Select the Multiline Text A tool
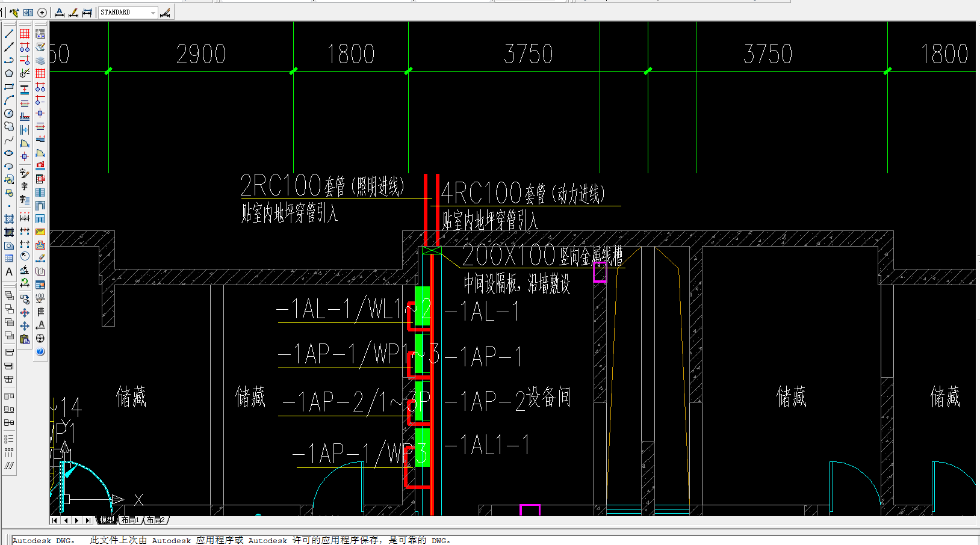The height and width of the screenshot is (545, 980). click(x=9, y=272)
